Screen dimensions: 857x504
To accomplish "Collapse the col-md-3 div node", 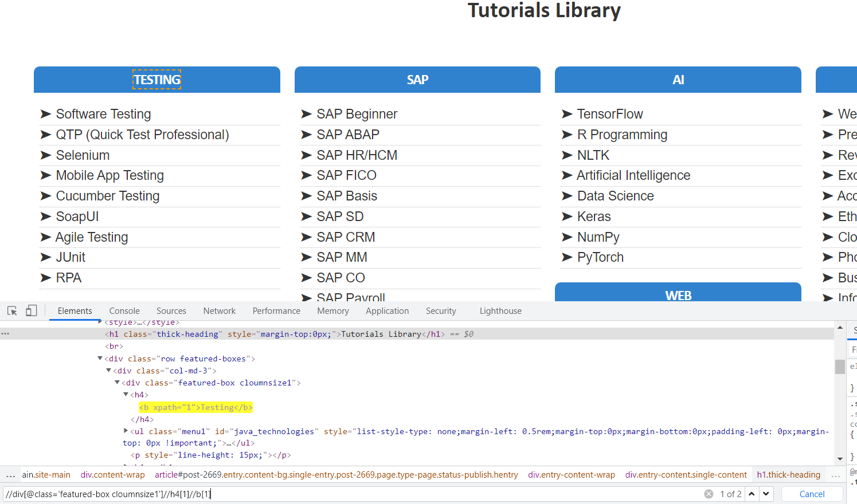I will pyautogui.click(x=108, y=371).
